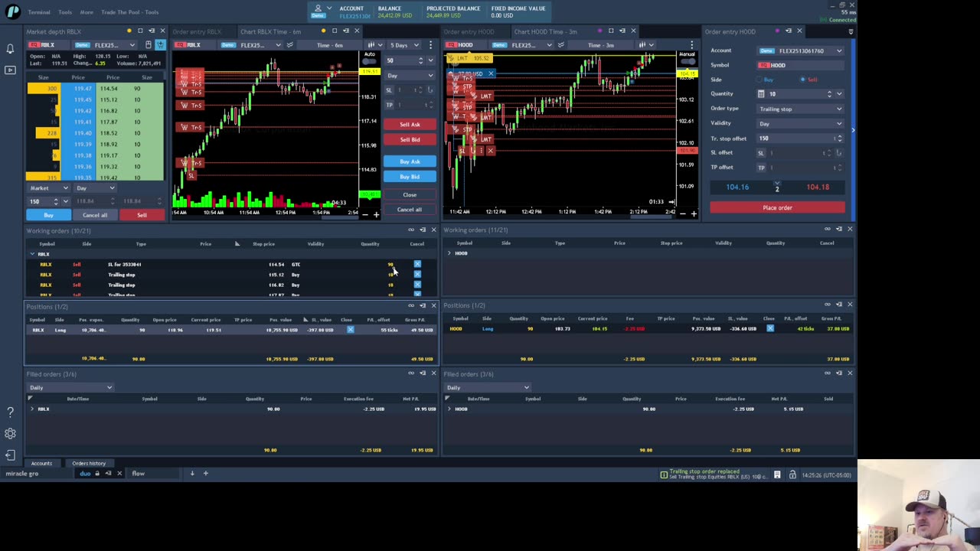Image resolution: width=980 pixels, height=551 pixels.
Task: Open the Validity Day dropdown in Order entry HOOD
Action: (800, 123)
